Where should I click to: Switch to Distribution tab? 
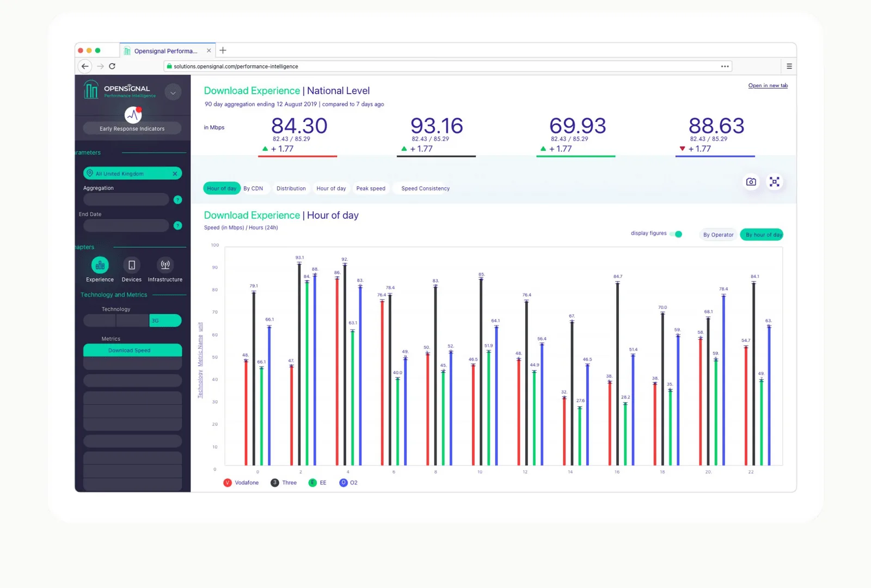point(291,188)
